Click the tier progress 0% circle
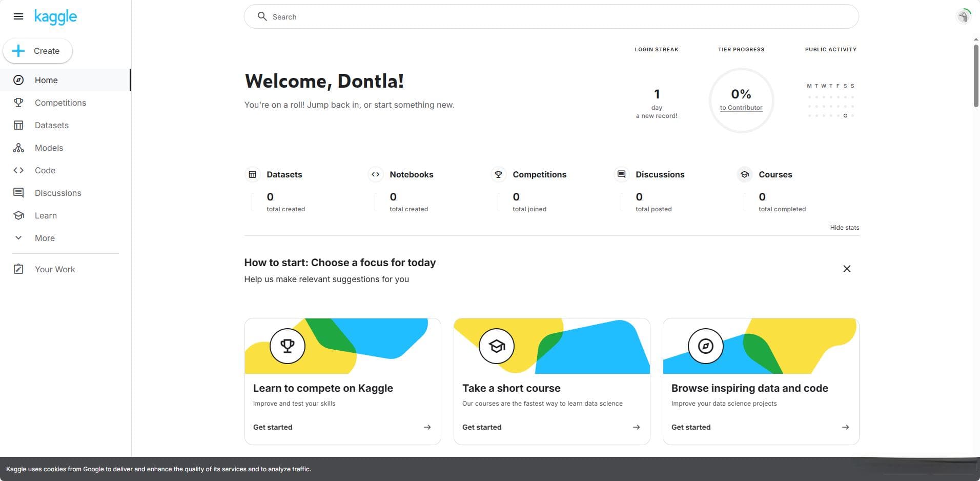The image size is (980, 481). click(x=741, y=100)
